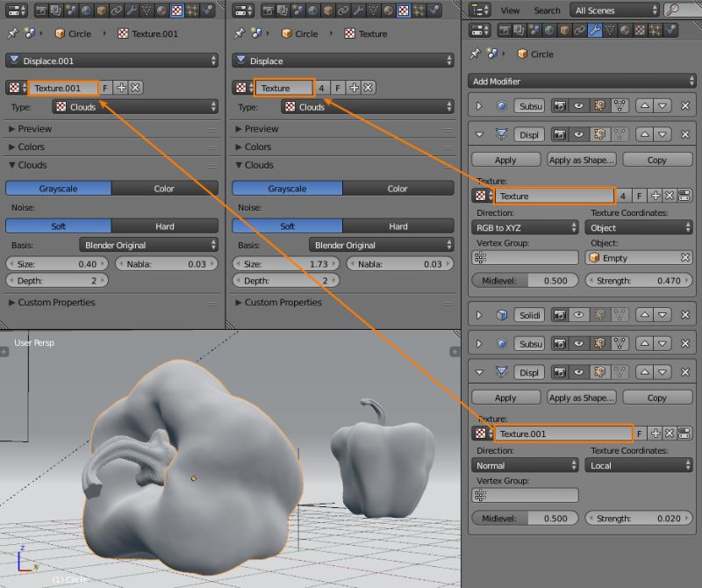
Task: Open the Basis: Blender Original dropdown
Action: click(147, 244)
